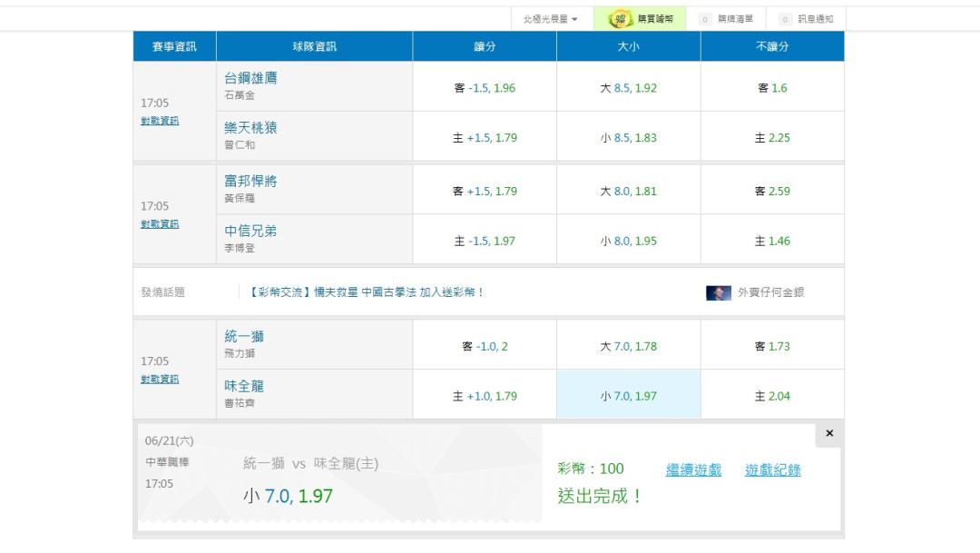980x553 pixels.
Task: Open 對戰資訊 for 台鋼雄鷹 vs 樂天桃猿
Action: pyautogui.click(x=160, y=121)
